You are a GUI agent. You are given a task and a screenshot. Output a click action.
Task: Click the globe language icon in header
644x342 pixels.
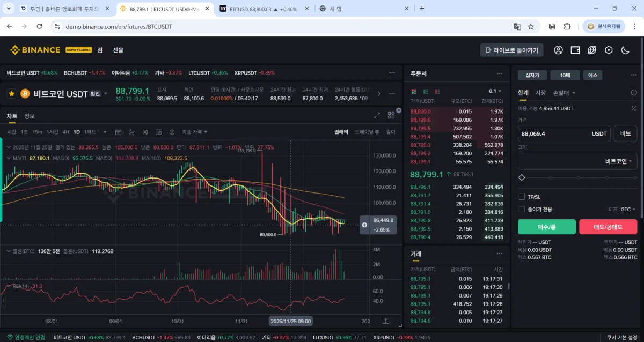(x=592, y=50)
